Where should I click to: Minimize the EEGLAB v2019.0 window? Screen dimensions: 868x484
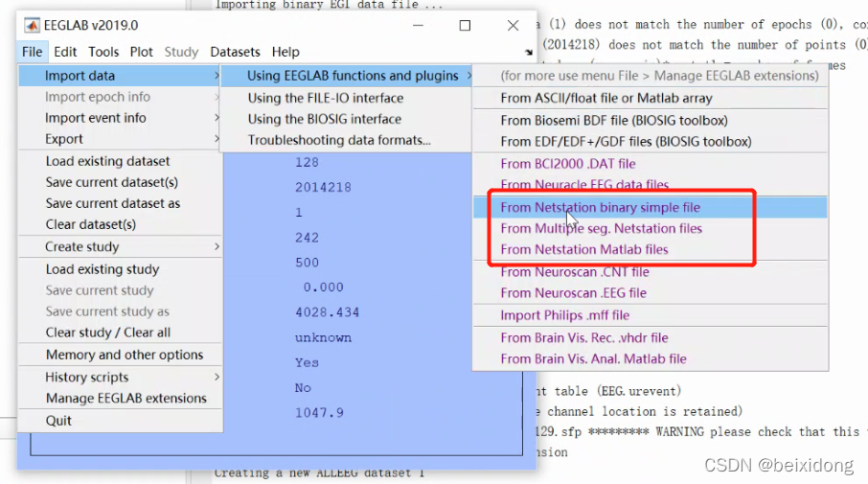(x=418, y=26)
